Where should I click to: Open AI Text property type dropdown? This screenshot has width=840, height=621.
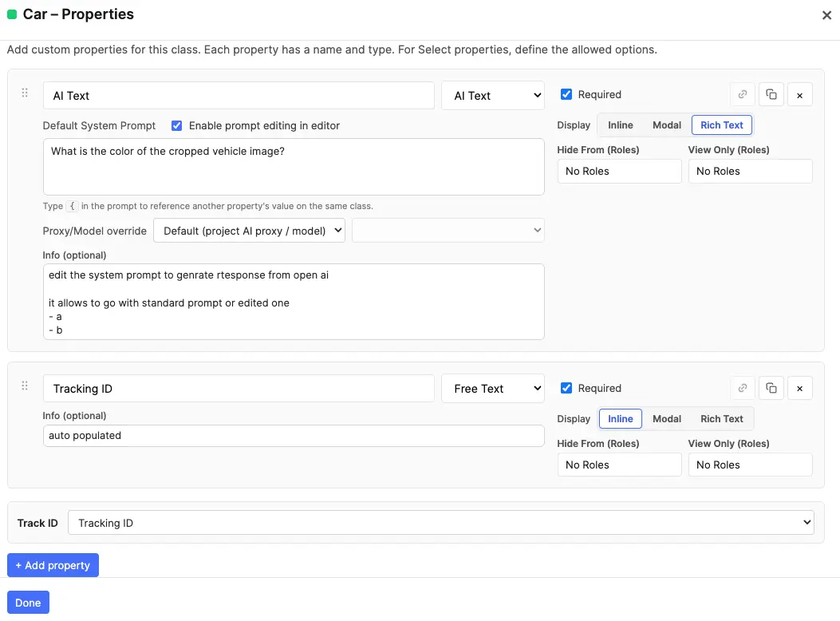[493, 95]
